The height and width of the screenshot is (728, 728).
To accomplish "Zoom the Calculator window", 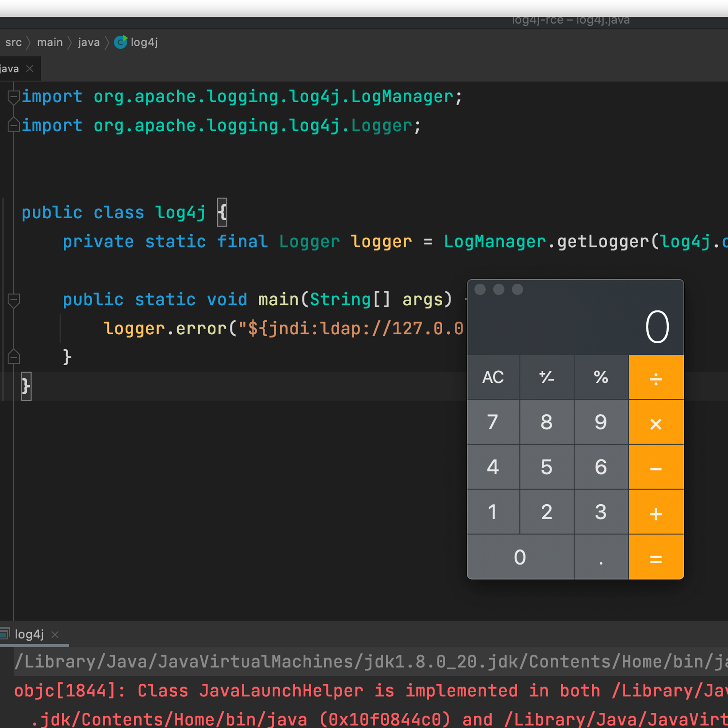I will (517, 289).
